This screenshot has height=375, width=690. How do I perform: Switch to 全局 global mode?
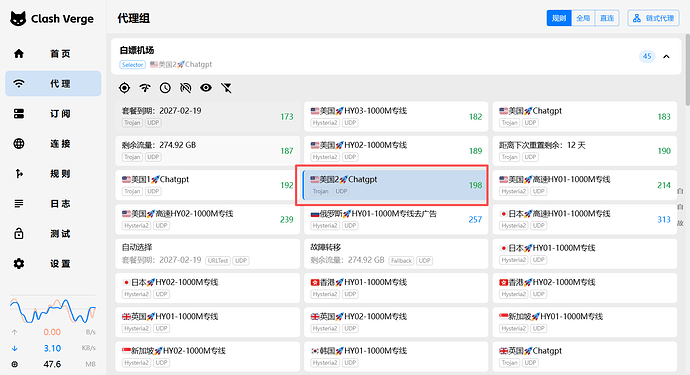(583, 18)
